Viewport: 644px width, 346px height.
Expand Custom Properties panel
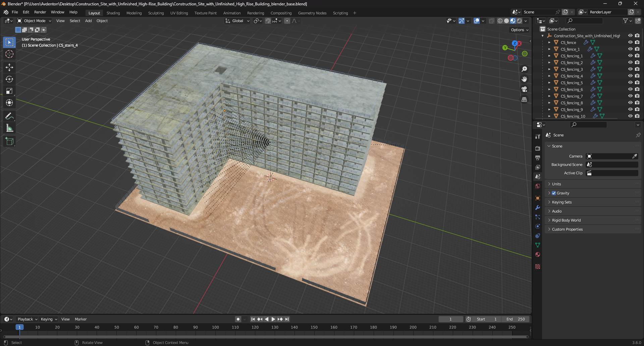pyautogui.click(x=593, y=229)
